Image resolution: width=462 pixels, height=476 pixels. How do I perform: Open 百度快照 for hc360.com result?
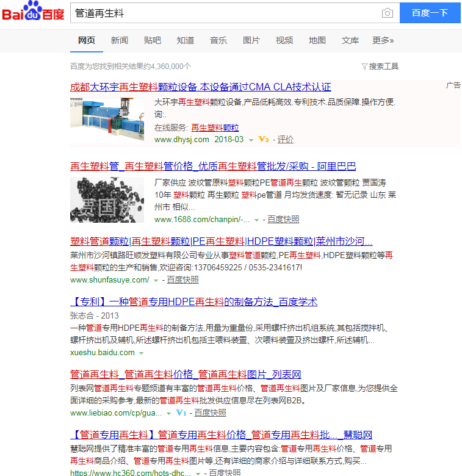(225, 472)
